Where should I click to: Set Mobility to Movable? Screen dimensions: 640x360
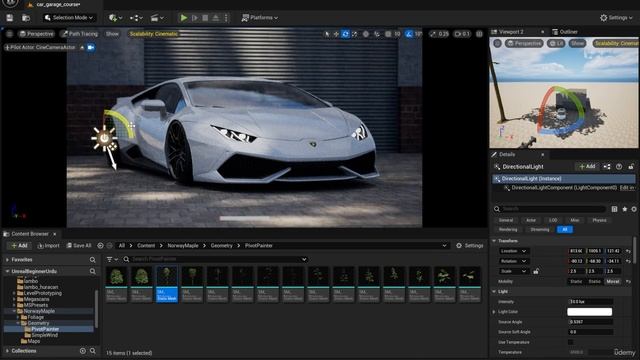(613, 281)
